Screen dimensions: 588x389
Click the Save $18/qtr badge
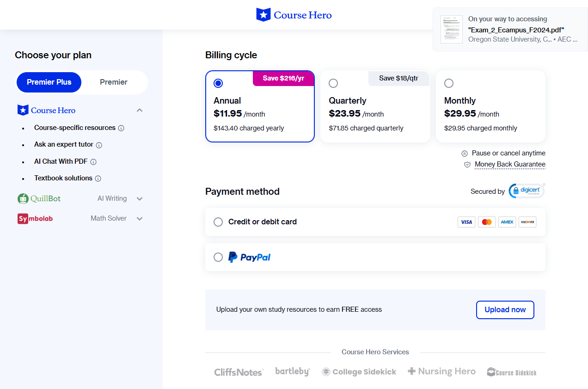(x=398, y=78)
